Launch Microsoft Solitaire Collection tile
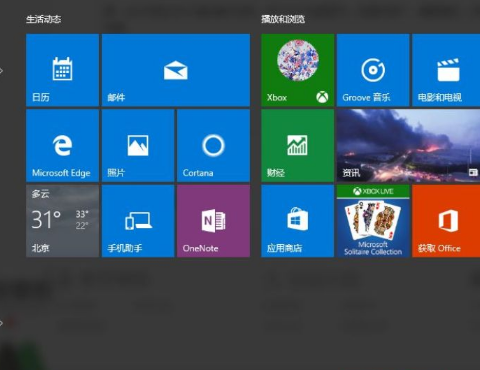Viewport: 480px width, 370px height. tap(373, 221)
